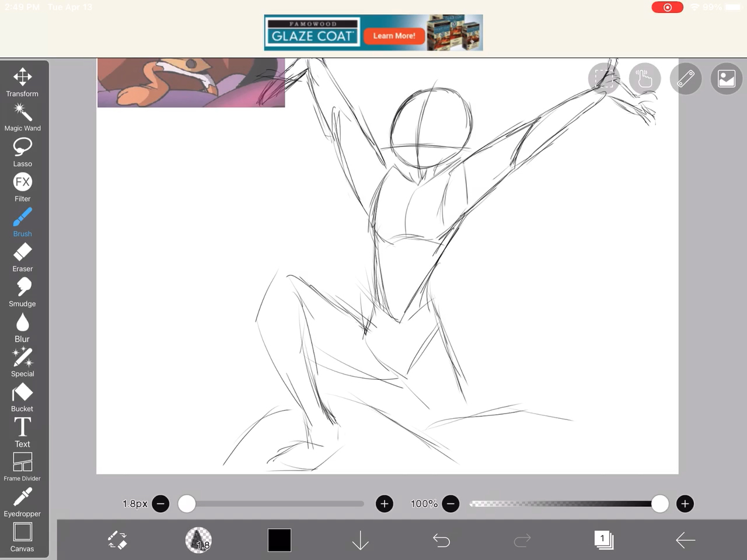Click Learn More in the ad banner
Image resolution: width=747 pixels, height=560 pixels.
(x=394, y=36)
